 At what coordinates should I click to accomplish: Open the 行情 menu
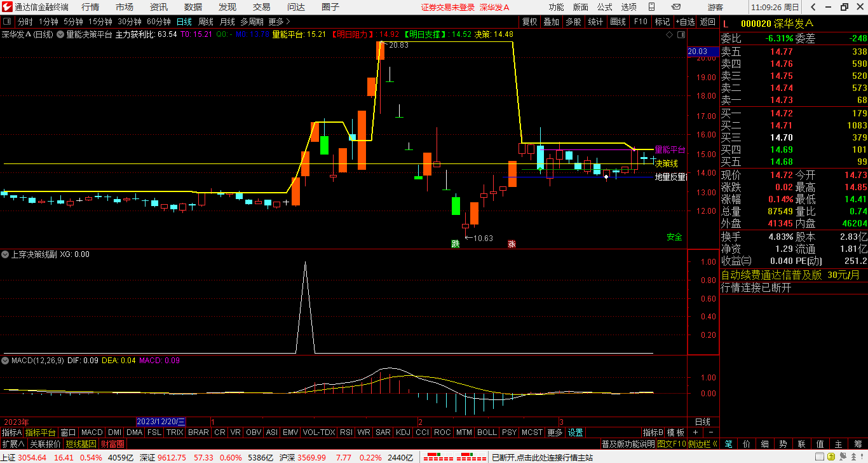click(x=90, y=7)
